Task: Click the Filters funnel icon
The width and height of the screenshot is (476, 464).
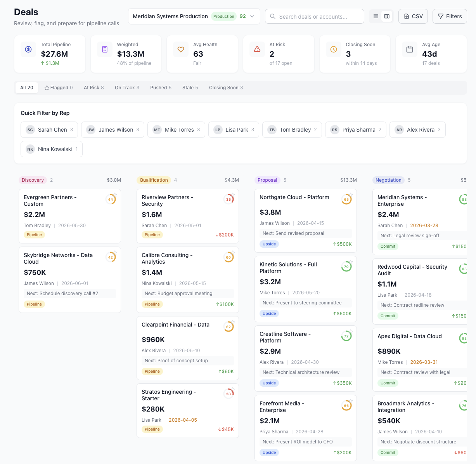Action: (441, 16)
